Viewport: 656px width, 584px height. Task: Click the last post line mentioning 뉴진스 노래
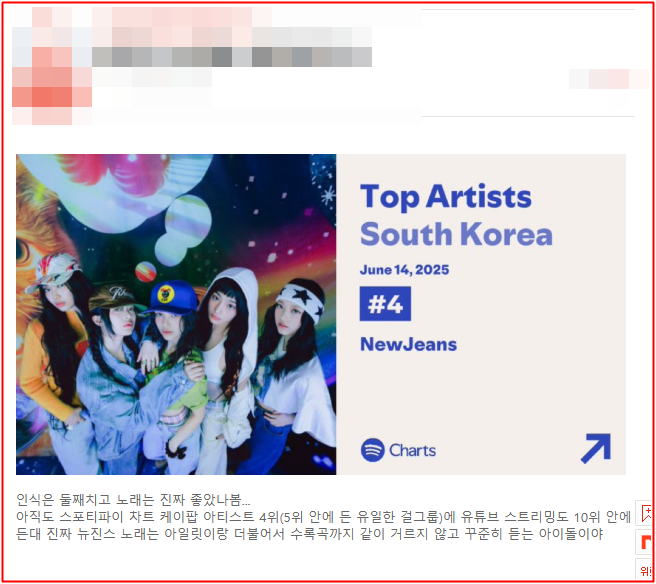click(x=310, y=533)
